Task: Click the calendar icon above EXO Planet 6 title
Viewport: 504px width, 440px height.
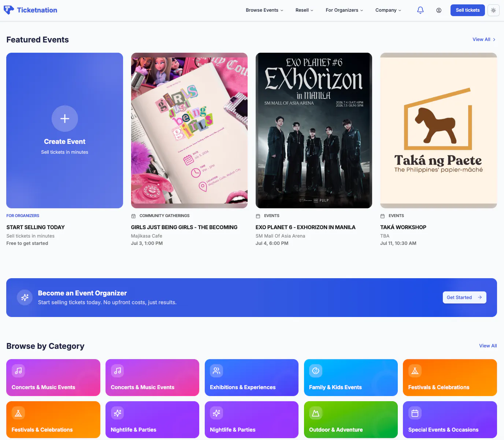Action: pyautogui.click(x=258, y=216)
